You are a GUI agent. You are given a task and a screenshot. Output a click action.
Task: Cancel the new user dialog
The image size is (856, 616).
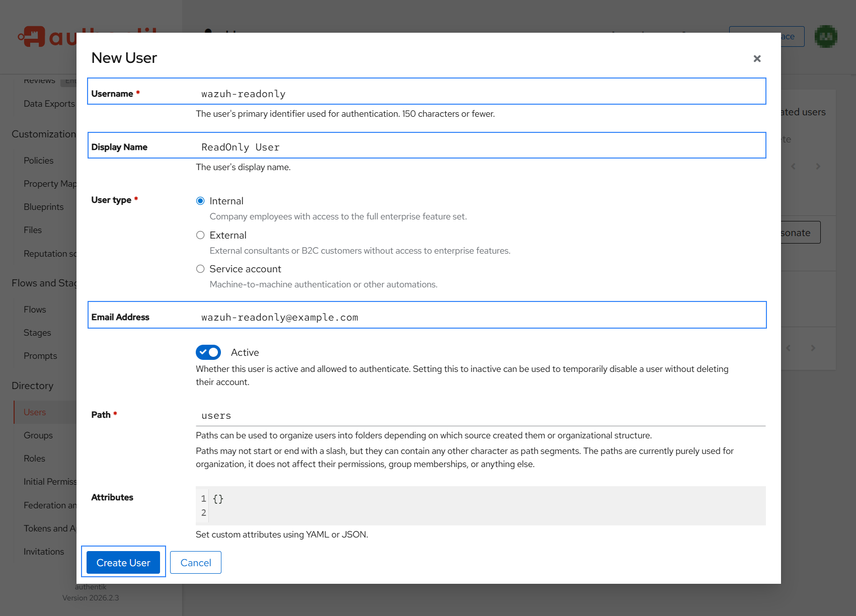click(196, 563)
